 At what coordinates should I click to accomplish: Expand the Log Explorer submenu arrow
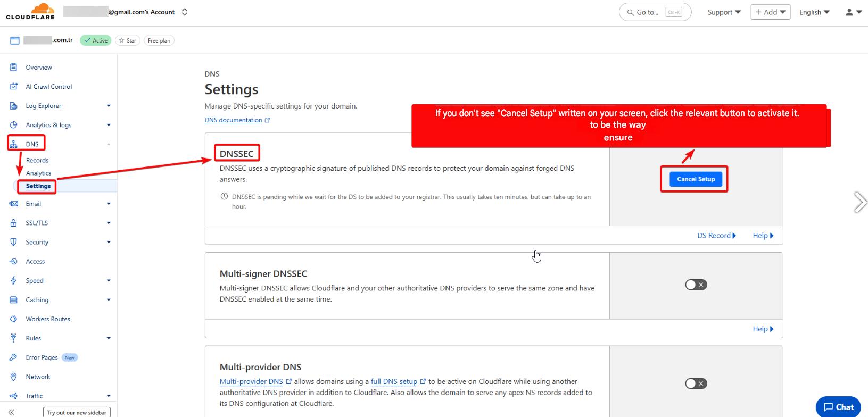click(109, 106)
